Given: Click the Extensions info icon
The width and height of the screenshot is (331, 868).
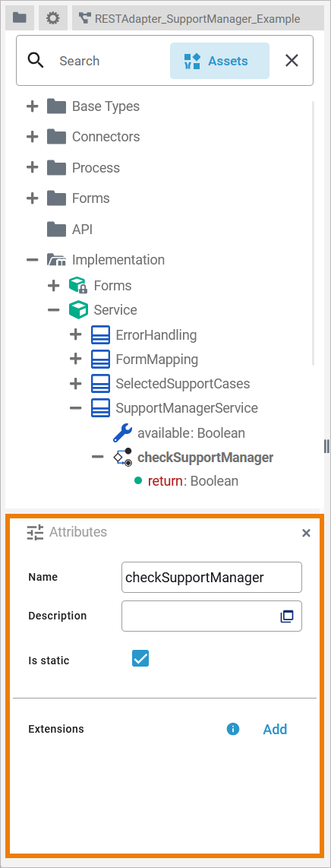Looking at the screenshot, I should pyautogui.click(x=233, y=729).
